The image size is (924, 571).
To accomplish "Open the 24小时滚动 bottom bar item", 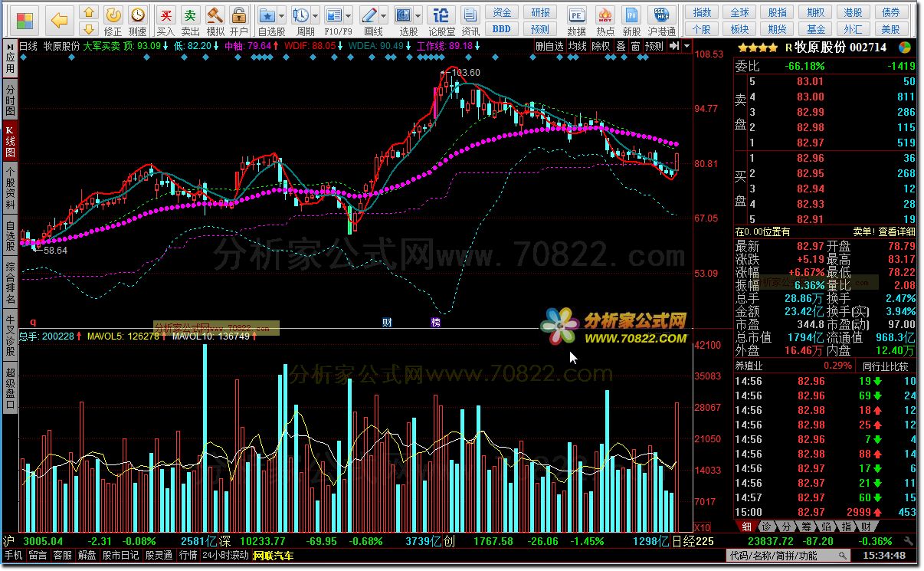I will click(225, 556).
